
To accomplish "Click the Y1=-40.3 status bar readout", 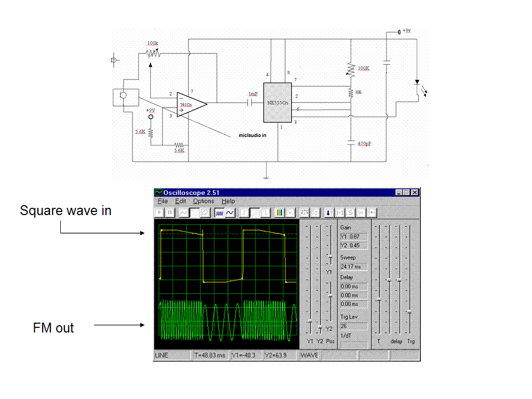I will pos(246,355).
